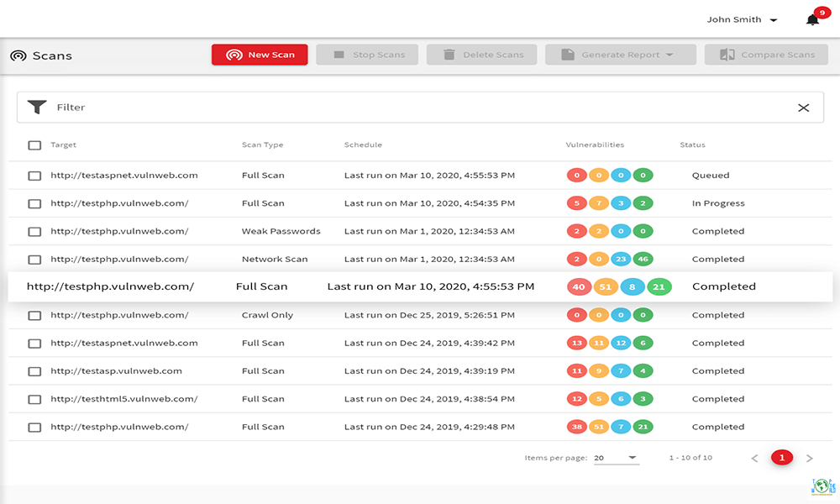Click the In Progress status text
This screenshot has height=504, width=840.
click(718, 203)
